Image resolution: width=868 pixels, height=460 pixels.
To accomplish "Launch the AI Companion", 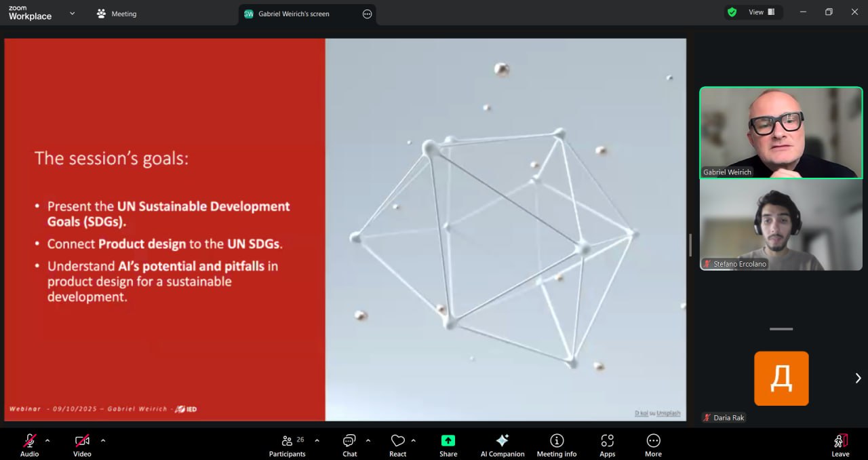I will [x=502, y=444].
